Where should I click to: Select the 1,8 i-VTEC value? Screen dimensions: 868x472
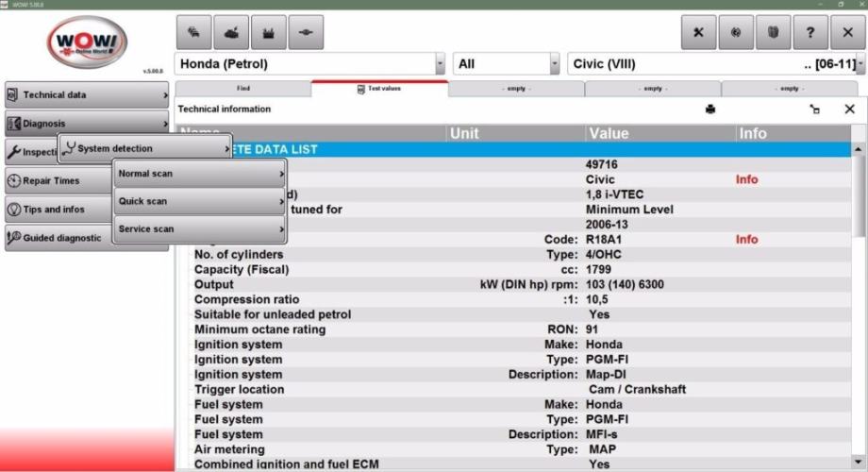click(614, 194)
